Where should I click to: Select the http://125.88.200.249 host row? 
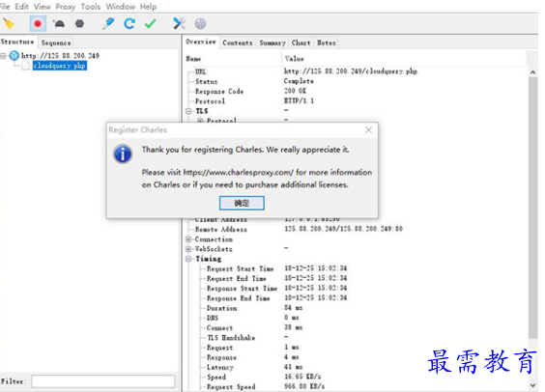[x=60, y=55]
